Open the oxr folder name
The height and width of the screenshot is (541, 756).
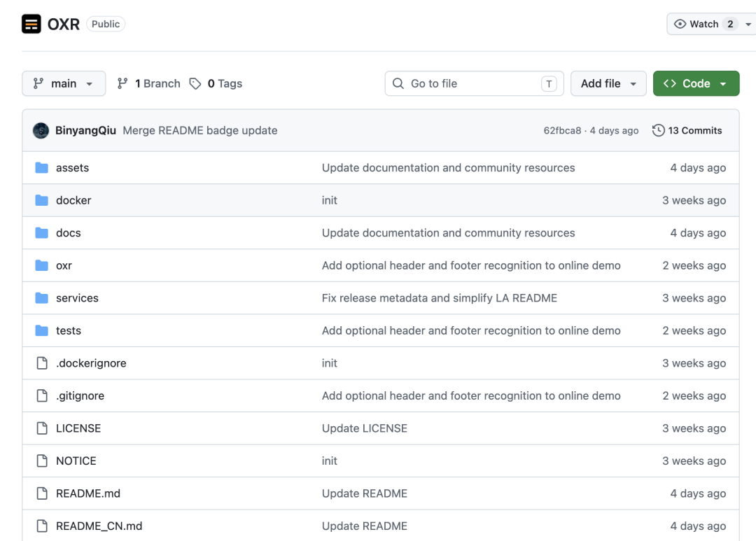(64, 265)
